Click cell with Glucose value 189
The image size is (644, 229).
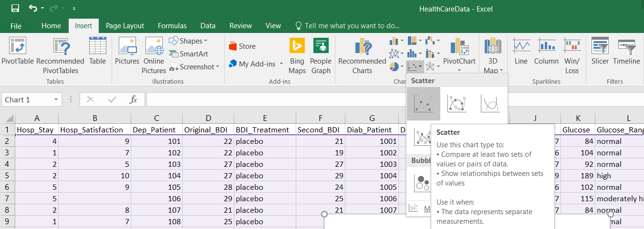(578, 175)
